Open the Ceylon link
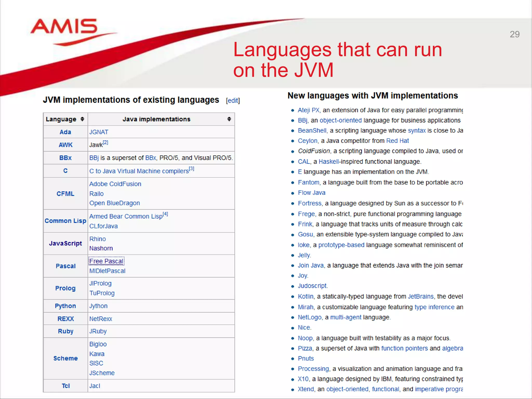532x399 pixels. point(308,141)
